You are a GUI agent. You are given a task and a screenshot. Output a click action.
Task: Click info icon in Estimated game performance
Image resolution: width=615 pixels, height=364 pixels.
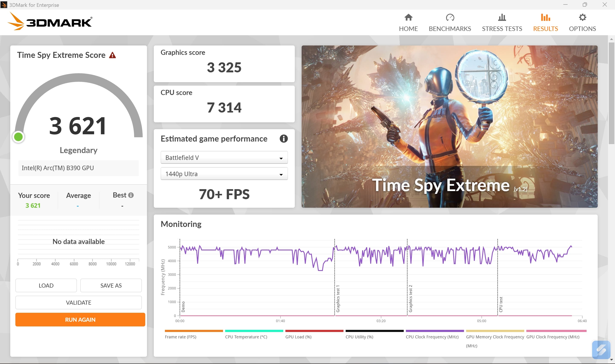[x=283, y=139]
